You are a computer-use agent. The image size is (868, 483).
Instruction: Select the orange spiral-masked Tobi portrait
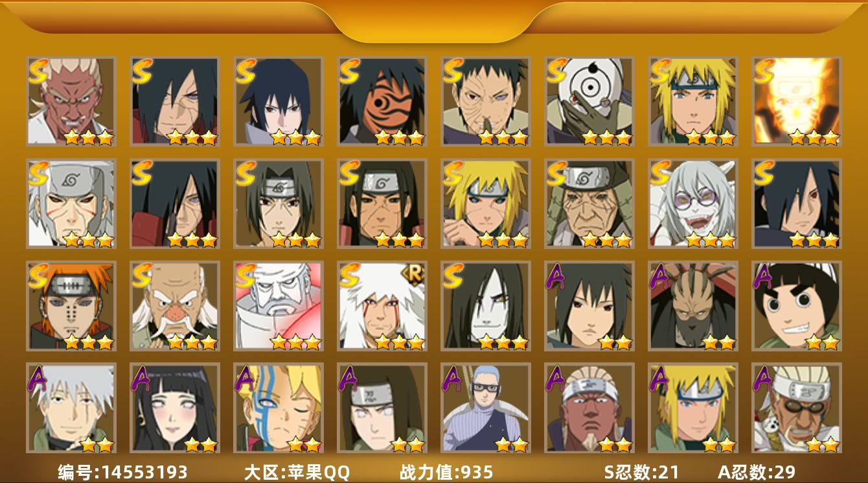[x=382, y=101]
